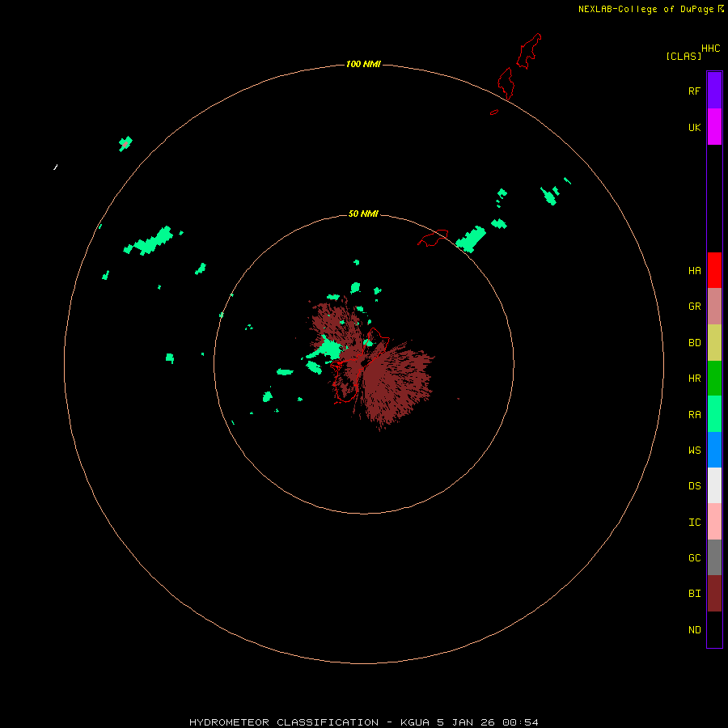Image resolution: width=728 pixels, height=728 pixels.
Task: Click the HR dark green legend swatch
Action: (x=714, y=379)
